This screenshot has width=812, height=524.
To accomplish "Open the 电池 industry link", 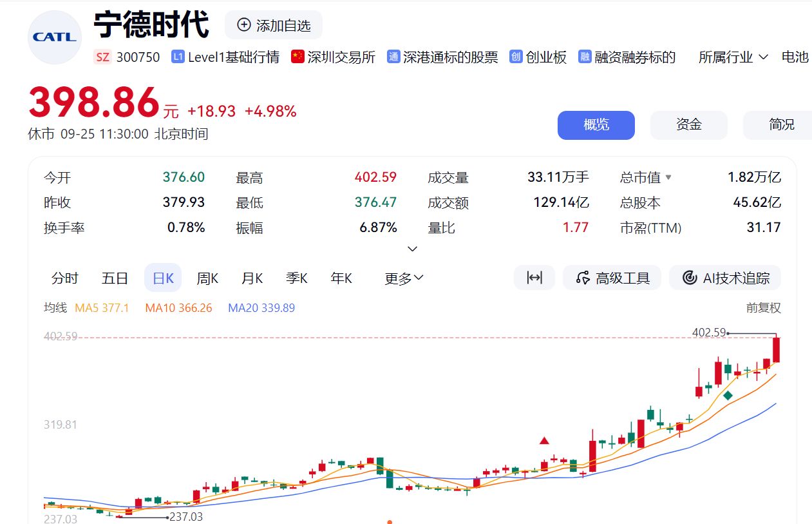I will (795, 57).
